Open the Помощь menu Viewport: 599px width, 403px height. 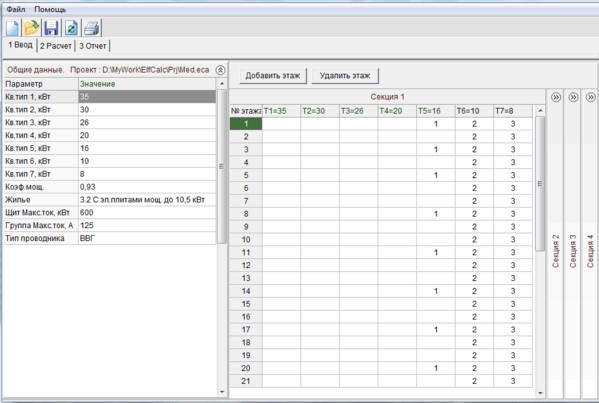tap(50, 9)
